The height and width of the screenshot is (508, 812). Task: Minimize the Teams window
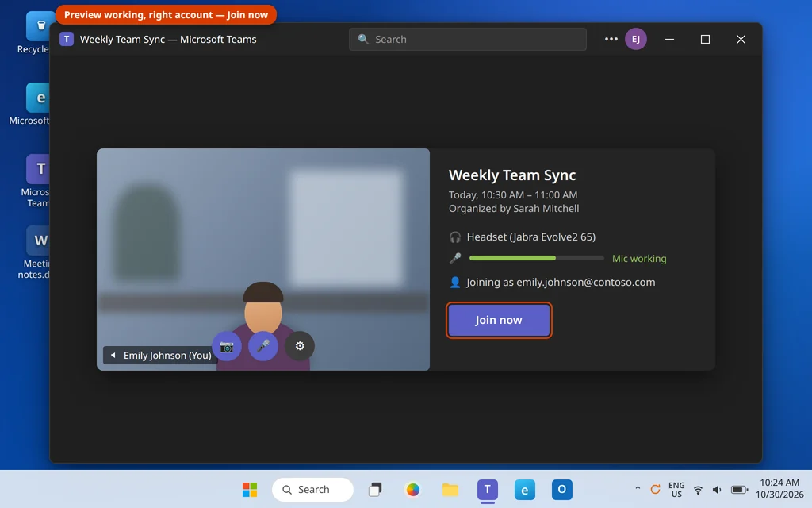coord(669,40)
